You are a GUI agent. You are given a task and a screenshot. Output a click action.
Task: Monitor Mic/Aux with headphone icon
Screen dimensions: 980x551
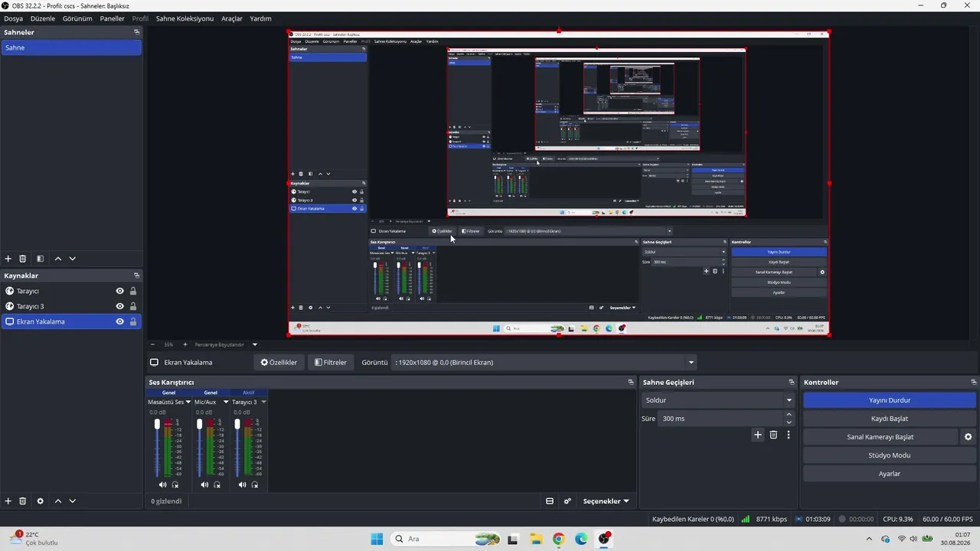(x=217, y=484)
